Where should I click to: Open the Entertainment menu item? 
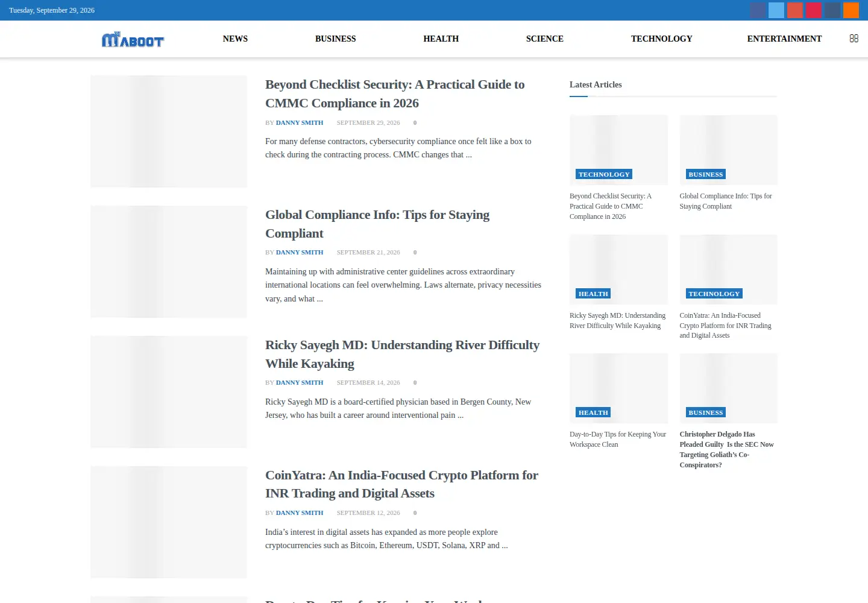coord(784,39)
